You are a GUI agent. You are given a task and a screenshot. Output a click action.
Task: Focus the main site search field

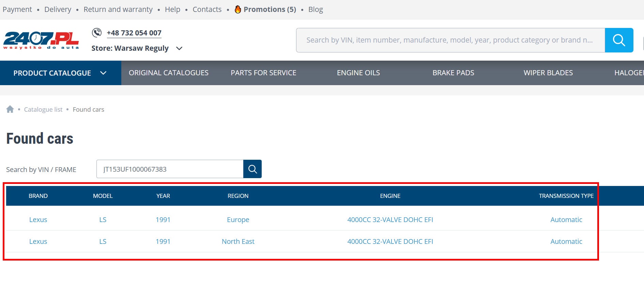point(450,40)
